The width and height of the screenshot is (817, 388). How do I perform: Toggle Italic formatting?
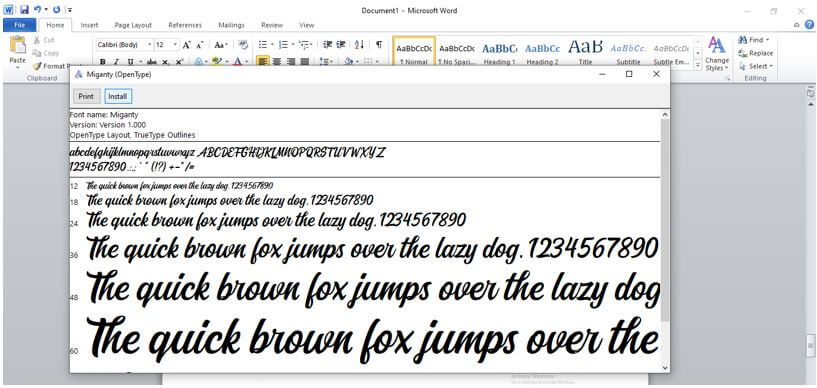pyautogui.click(x=116, y=62)
